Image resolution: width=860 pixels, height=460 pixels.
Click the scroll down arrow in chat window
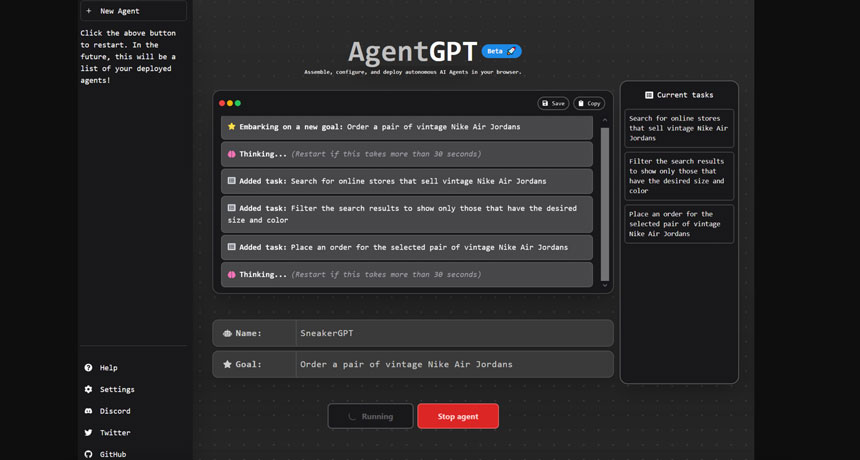point(604,286)
